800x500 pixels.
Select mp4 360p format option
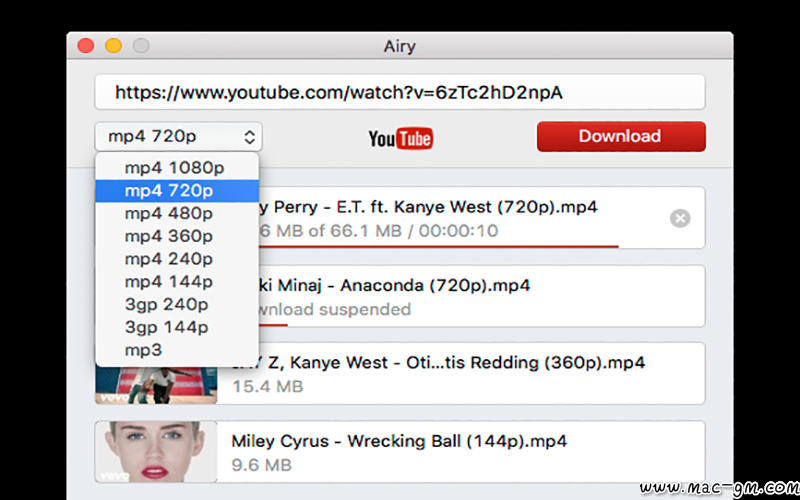point(177,236)
